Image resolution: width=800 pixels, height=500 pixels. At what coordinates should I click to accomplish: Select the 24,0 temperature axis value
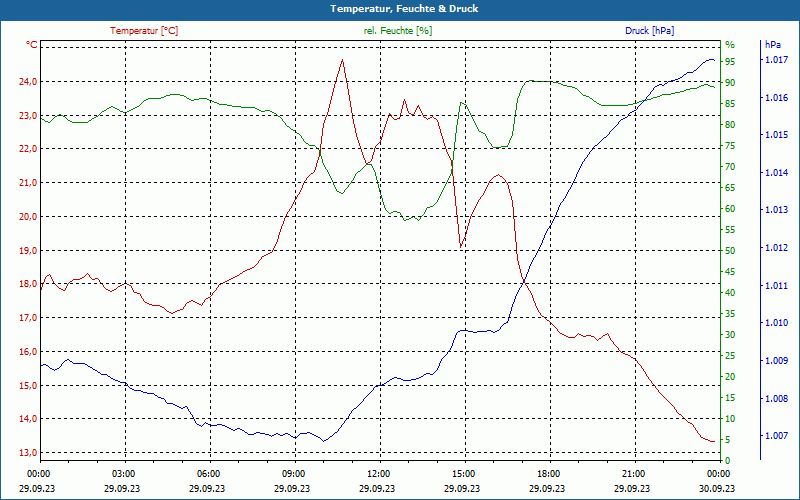pos(28,82)
